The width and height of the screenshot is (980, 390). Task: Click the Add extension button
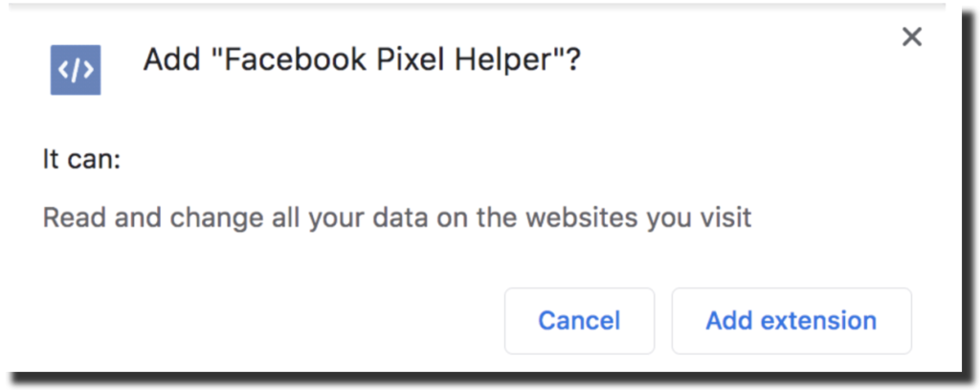[x=791, y=320]
